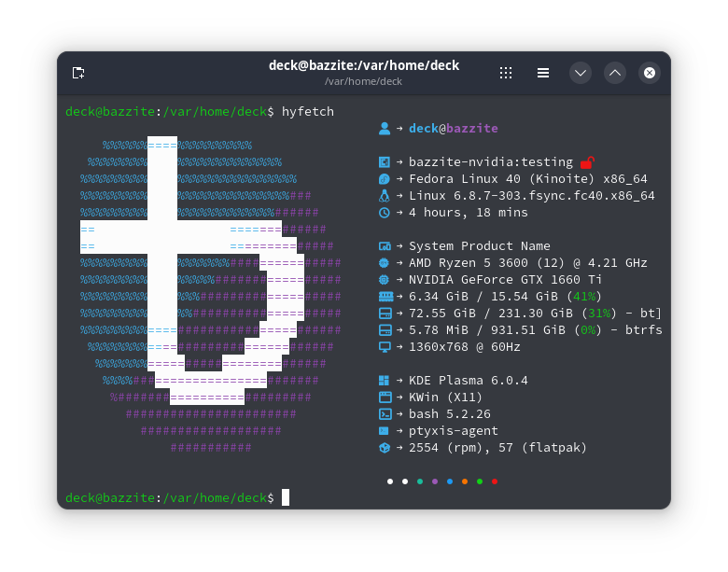Click the KDE Plasma desktop icon
Viewport: 728px width, 572px height.
384,381
